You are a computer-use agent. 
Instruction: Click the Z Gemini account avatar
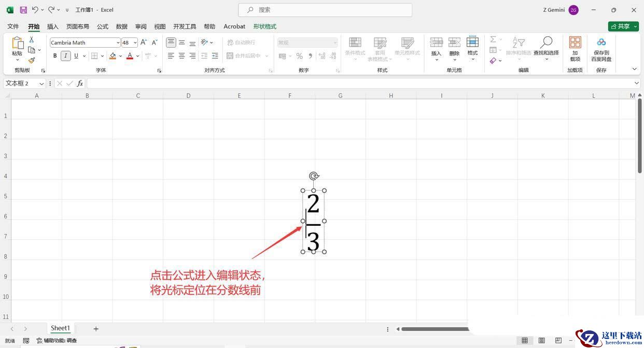[x=573, y=10]
